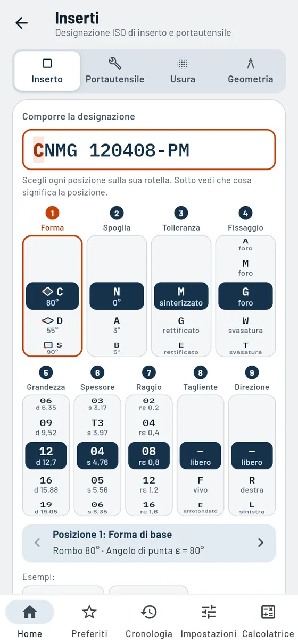Switch to the Inserto tab
Viewport: 298px width, 644px height.
pos(47,71)
